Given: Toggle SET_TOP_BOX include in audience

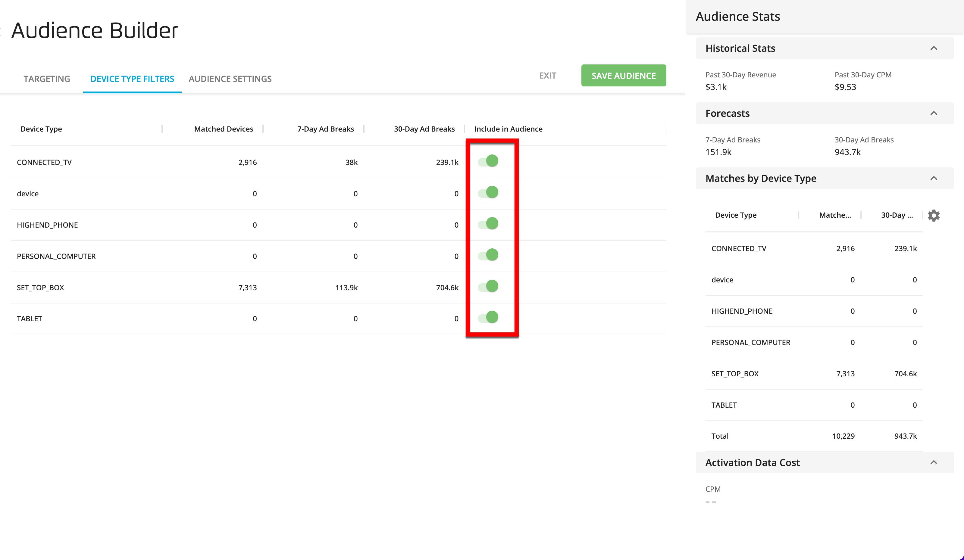Looking at the screenshot, I should 488,286.
